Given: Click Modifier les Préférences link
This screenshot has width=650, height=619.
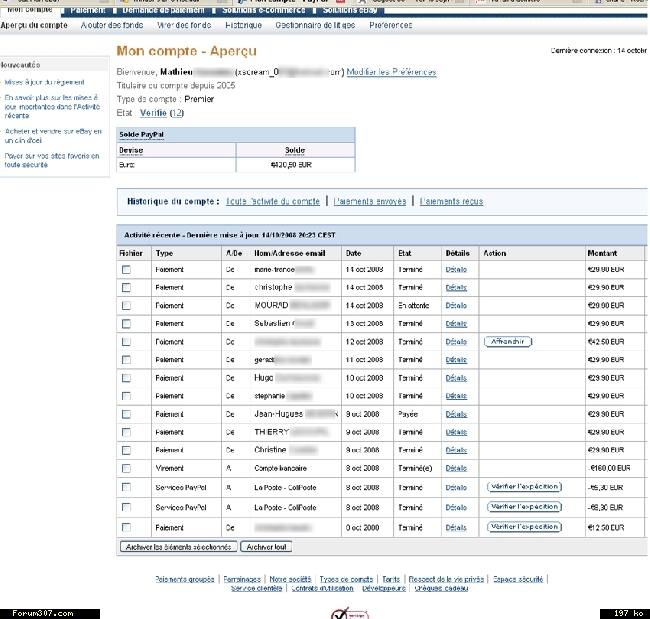Looking at the screenshot, I should (391, 72).
